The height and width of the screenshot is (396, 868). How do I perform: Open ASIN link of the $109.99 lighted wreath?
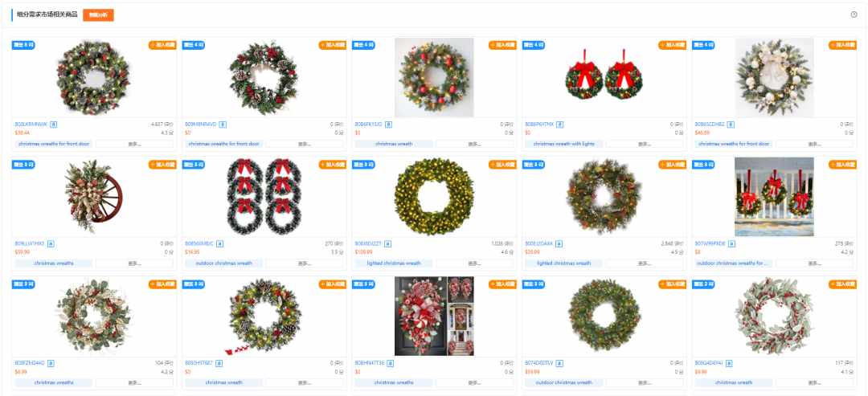[x=369, y=243]
